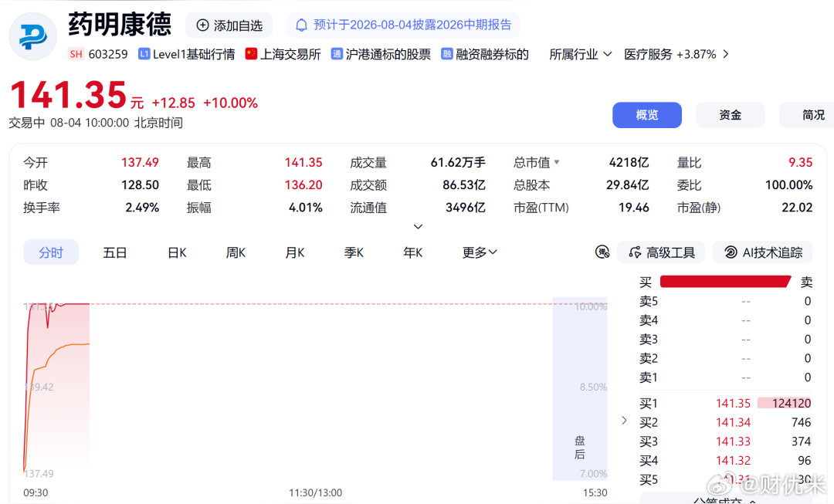Screen dimensions: 834x504
Task: Click the 卖1 row label
Action: click(x=649, y=377)
